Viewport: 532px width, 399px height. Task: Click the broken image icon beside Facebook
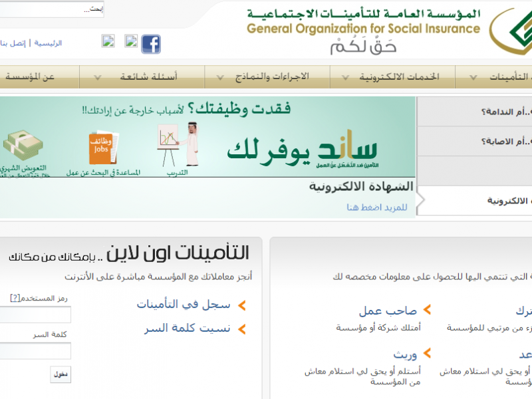131,41
